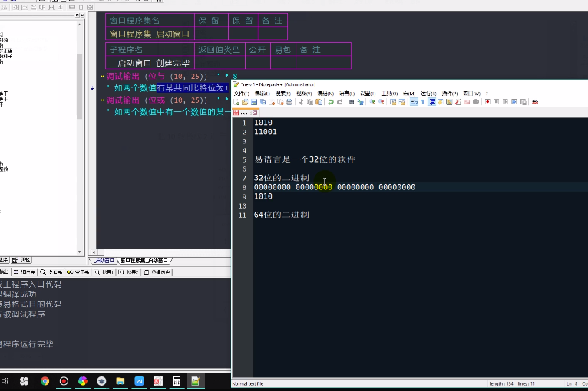Switch to the 窗口程序集_启动窗口 tab
Screen dimensions: 588x391
pos(144,261)
